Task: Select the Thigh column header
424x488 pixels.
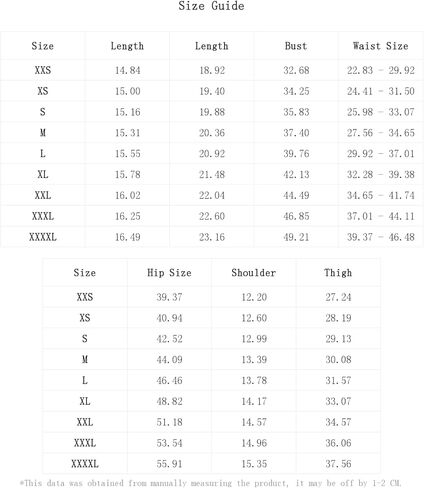Action: pos(338,273)
